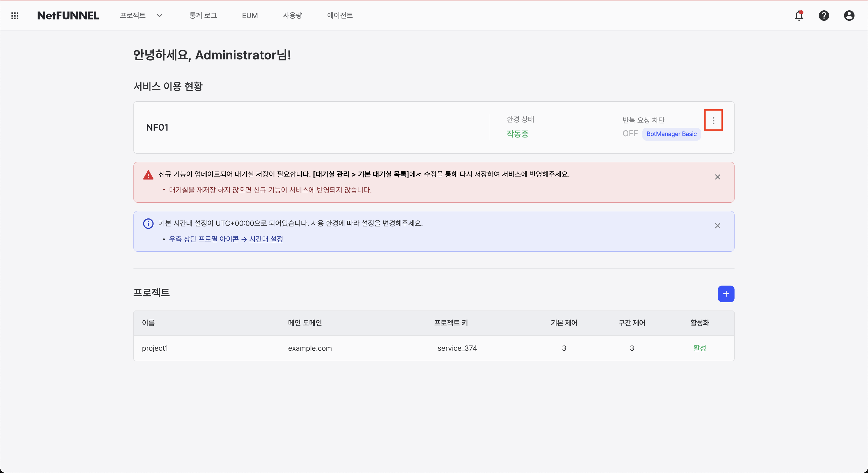
Task: Click the info icon in the blue banner
Action: (x=148, y=224)
